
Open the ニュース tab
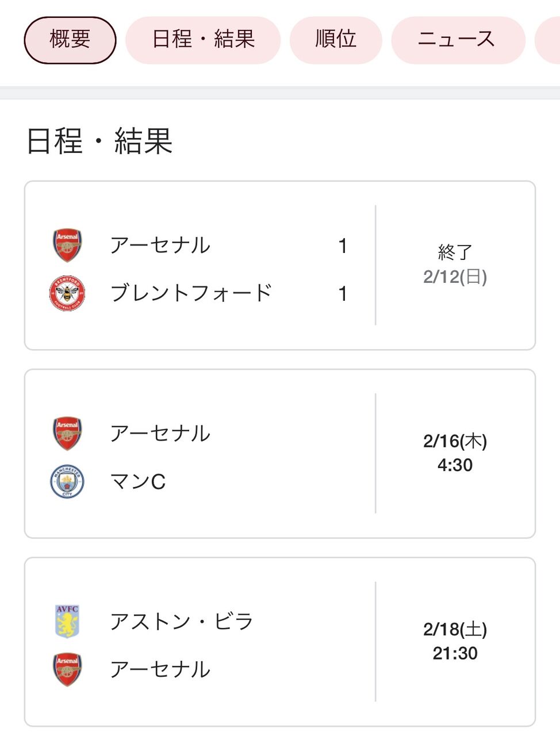(458, 40)
